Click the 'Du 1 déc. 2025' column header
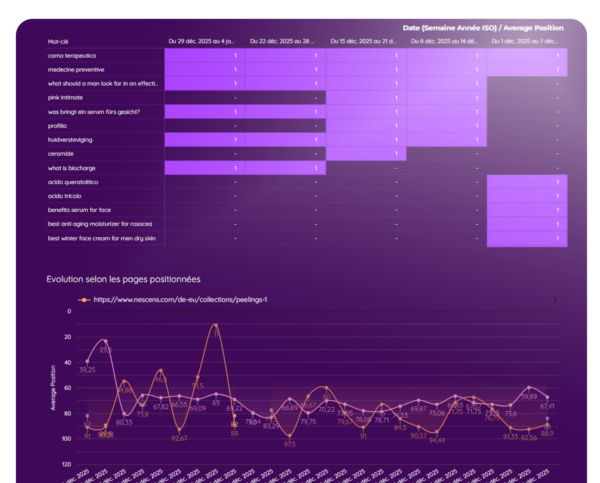 pos(527,42)
